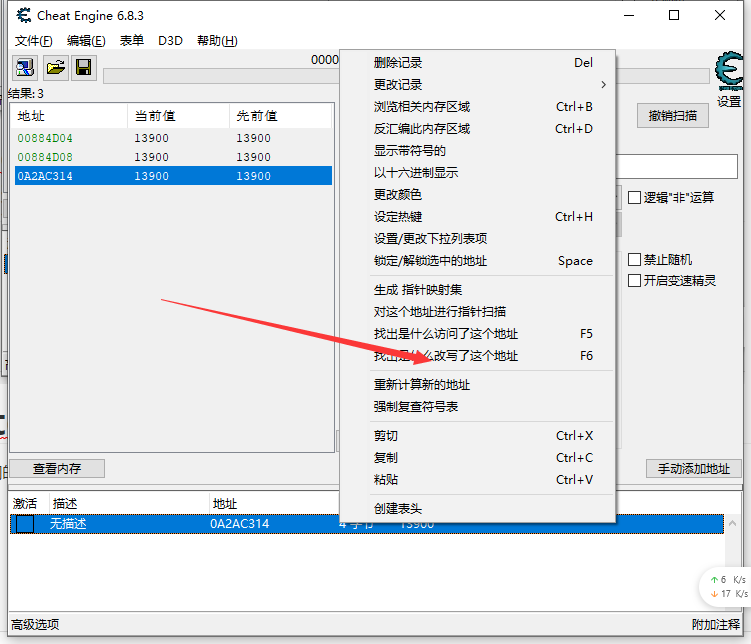Select address 00884D04 in results list
Image resolution: width=751 pixels, height=644 pixels.
pyautogui.click(x=45, y=138)
